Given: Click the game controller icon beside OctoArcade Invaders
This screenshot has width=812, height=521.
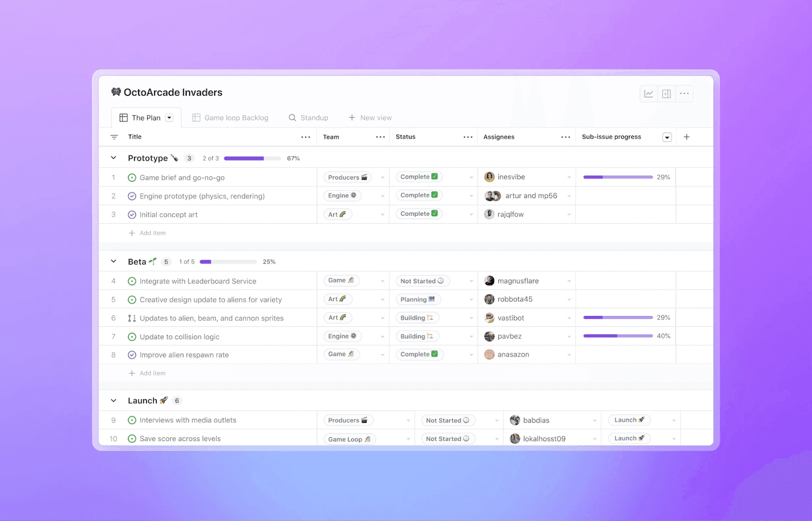Looking at the screenshot, I should [x=116, y=92].
